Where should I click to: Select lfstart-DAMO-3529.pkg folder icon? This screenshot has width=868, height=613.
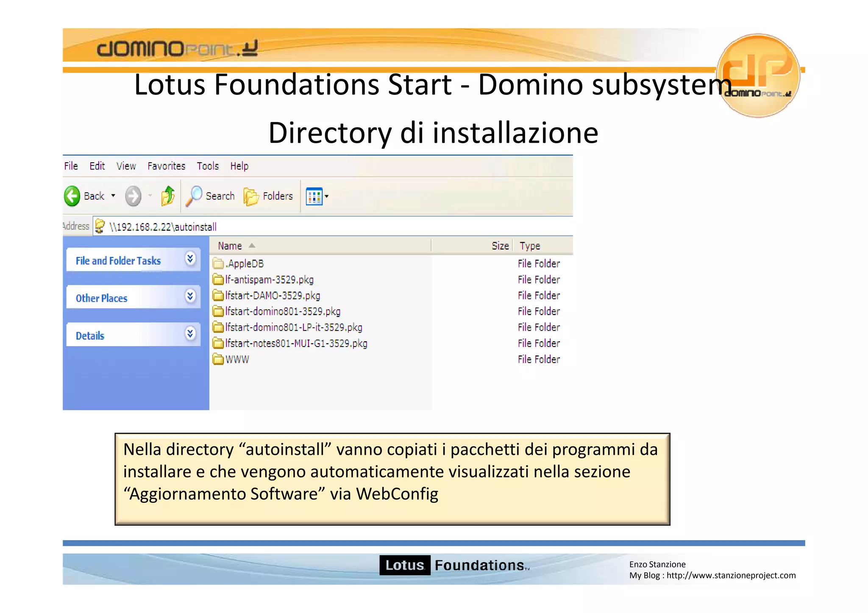(218, 295)
